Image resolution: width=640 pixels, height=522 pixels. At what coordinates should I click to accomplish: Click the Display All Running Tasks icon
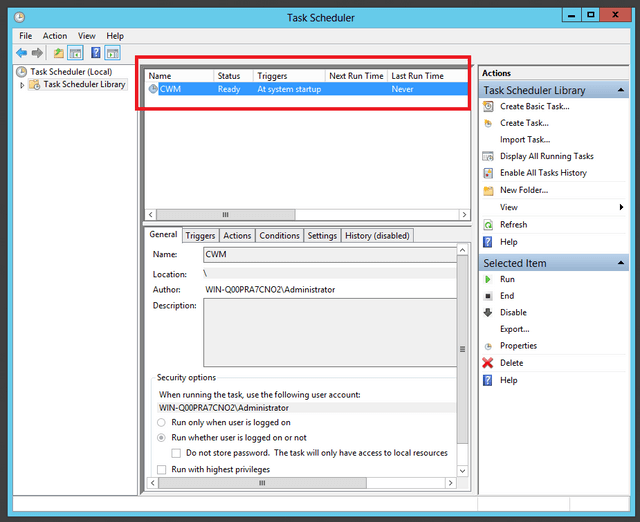click(488, 156)
